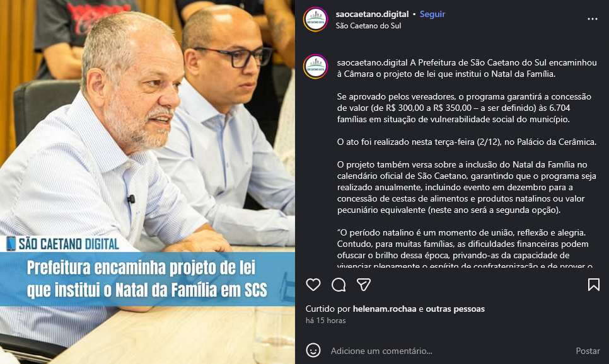Save the post with the bookmark icon
609x364 pixels.
coord(593,285)
